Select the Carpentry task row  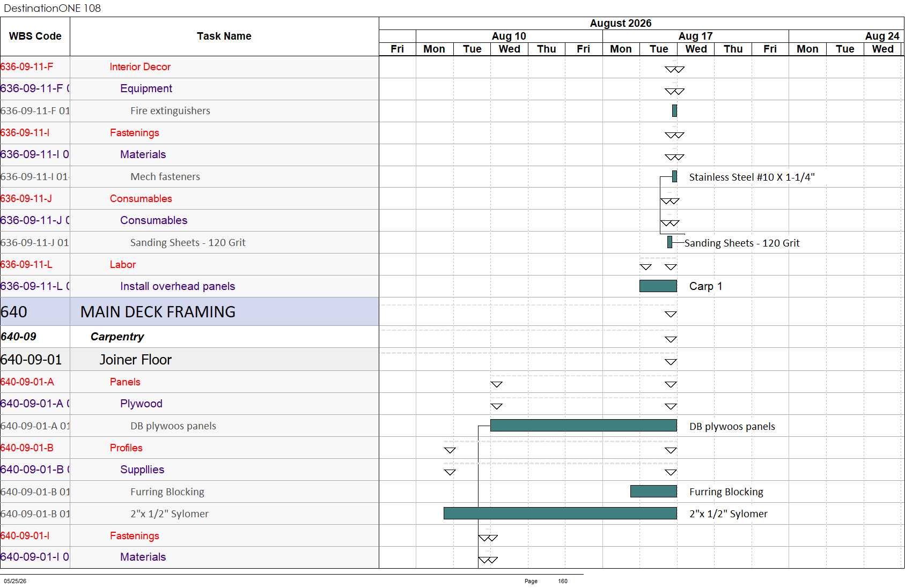189,337
